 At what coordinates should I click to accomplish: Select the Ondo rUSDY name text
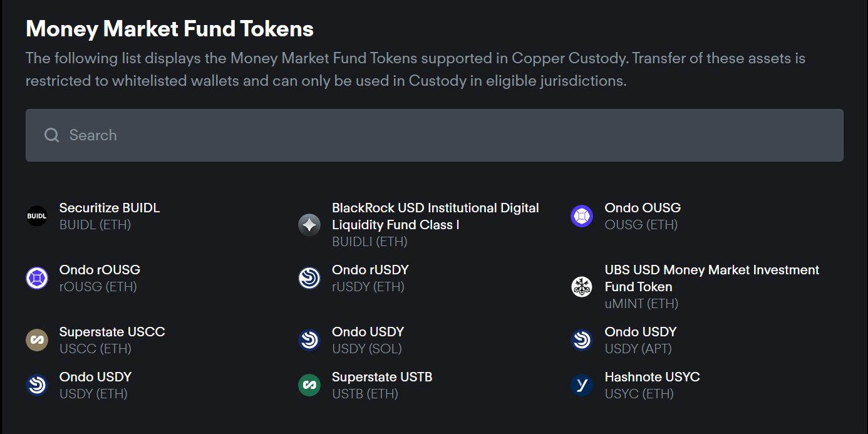coord(370,270)
